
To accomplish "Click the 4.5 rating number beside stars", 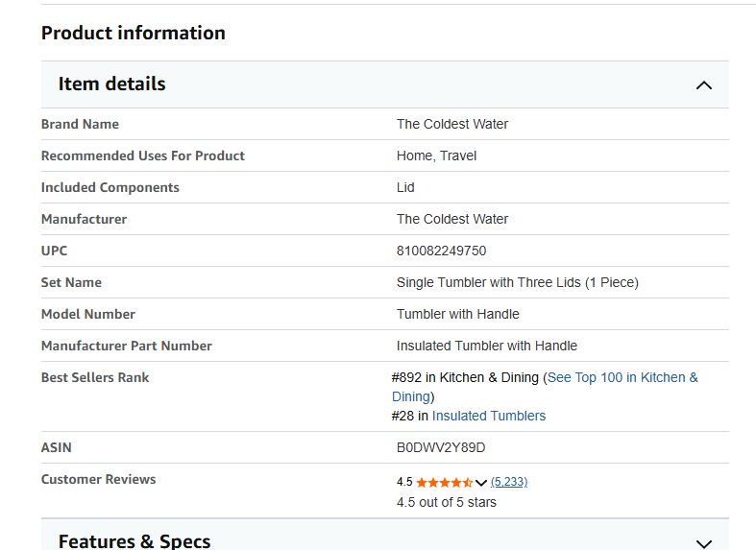I will click(x=404, y=482).
